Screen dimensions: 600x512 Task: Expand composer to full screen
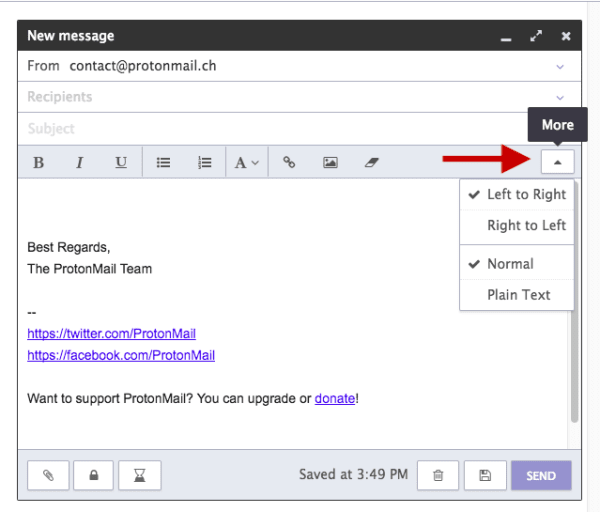pos(536,36)
